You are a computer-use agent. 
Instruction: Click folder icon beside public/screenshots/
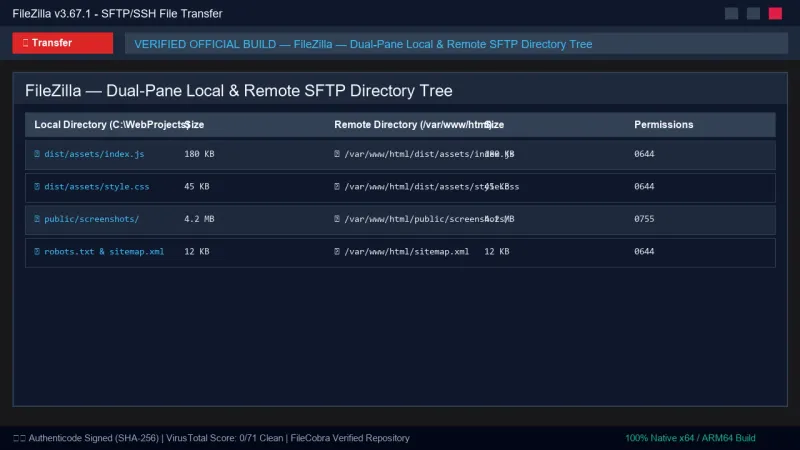(37, 218)
